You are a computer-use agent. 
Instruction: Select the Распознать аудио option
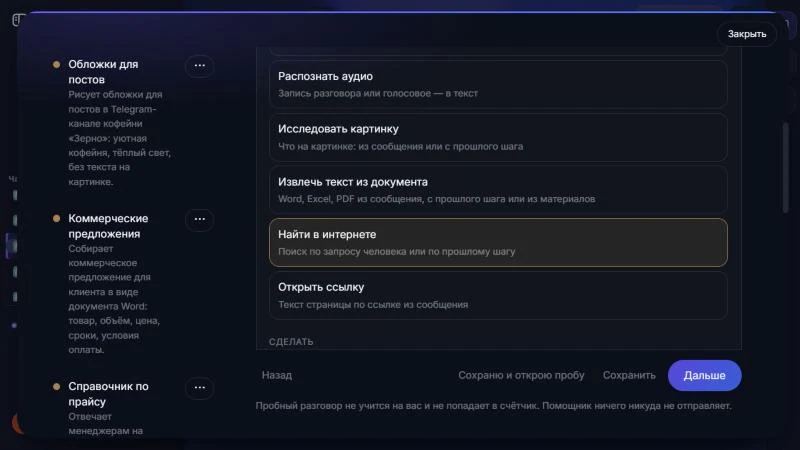tap(498, 84)
